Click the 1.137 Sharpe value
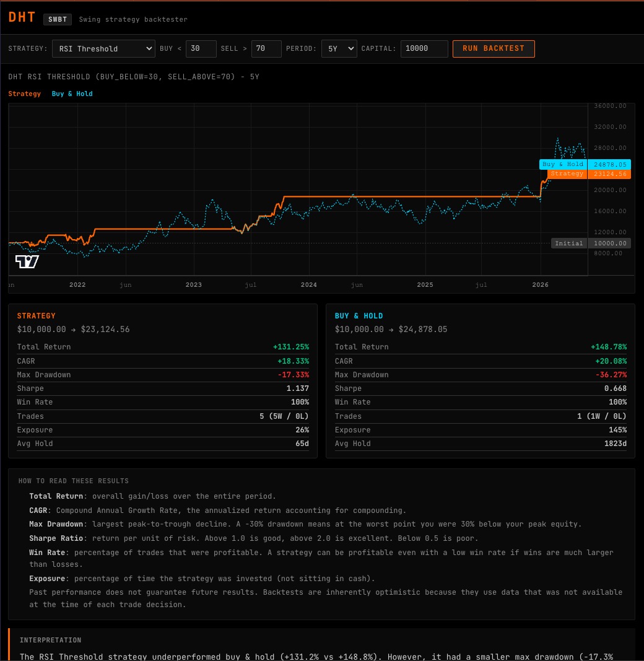The image size is (644, 661). (298, 388)
